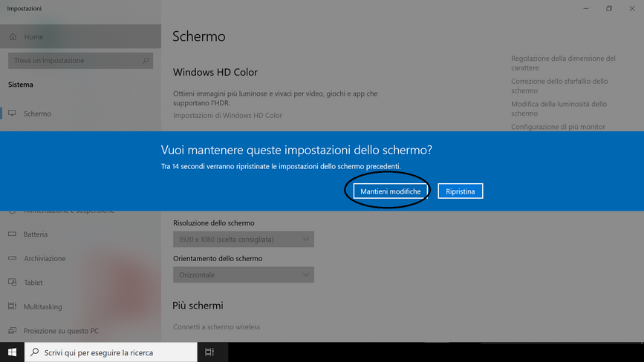The image size is (644, 362).
Task: Click the Windows HD Color heading
Action: click(x=215, y=72)
